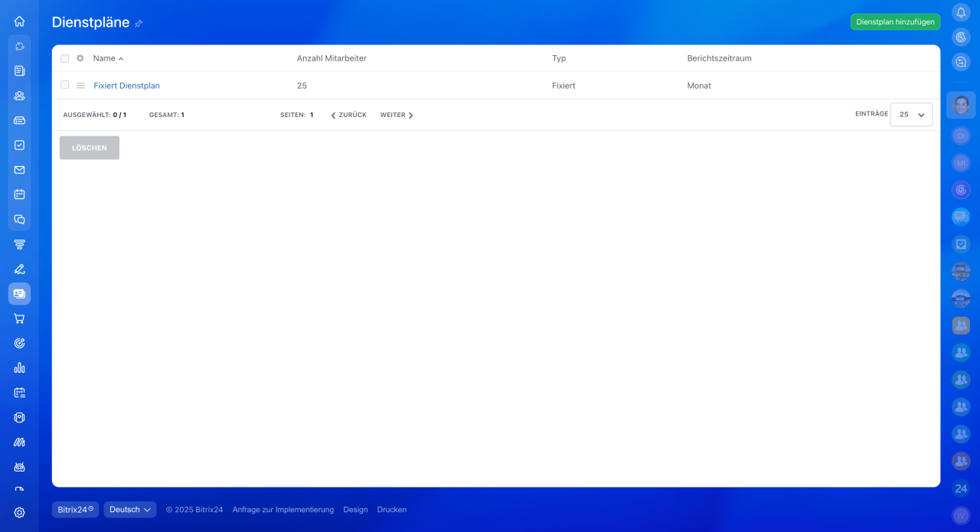Open the tasks checkmark icon in left sidebar
This screenshot has width=980, height=532.
click(x=19, y=145)
